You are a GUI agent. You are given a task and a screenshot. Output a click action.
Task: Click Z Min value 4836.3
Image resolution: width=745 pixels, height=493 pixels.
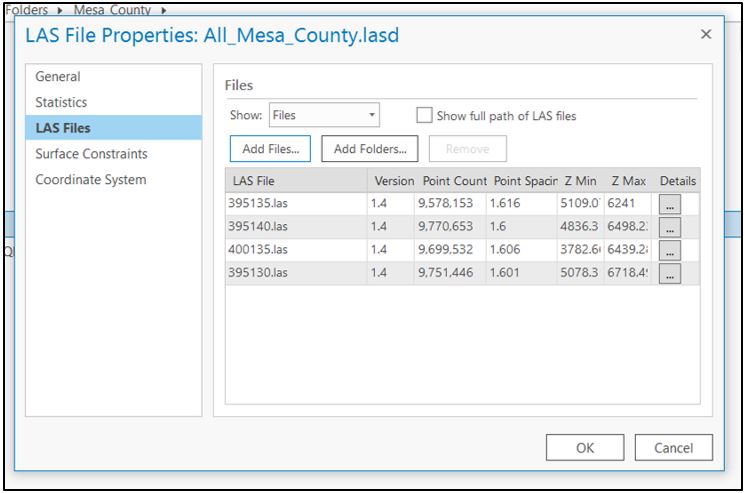pyautogui.click(x=579, y=227)
